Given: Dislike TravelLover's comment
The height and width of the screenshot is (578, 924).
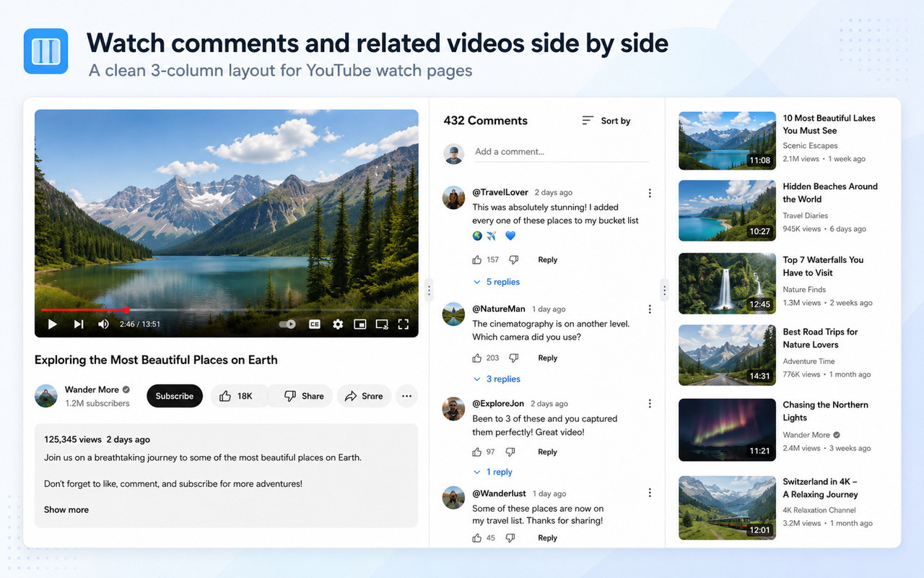Looking at the screenshot, I should [513, 259].
